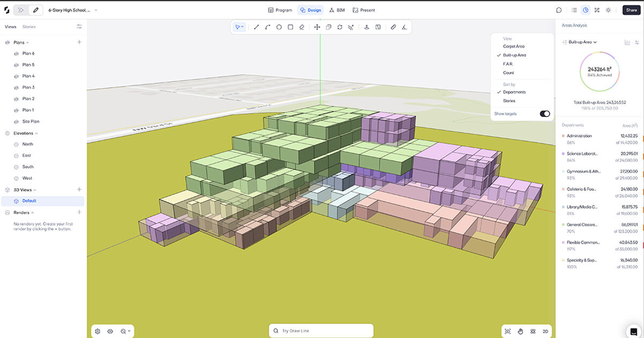Image resolution: width=644 pixels, height=338 pixels.
Task: Select the Arc drawing tool
Action: [x=267, y=27]
